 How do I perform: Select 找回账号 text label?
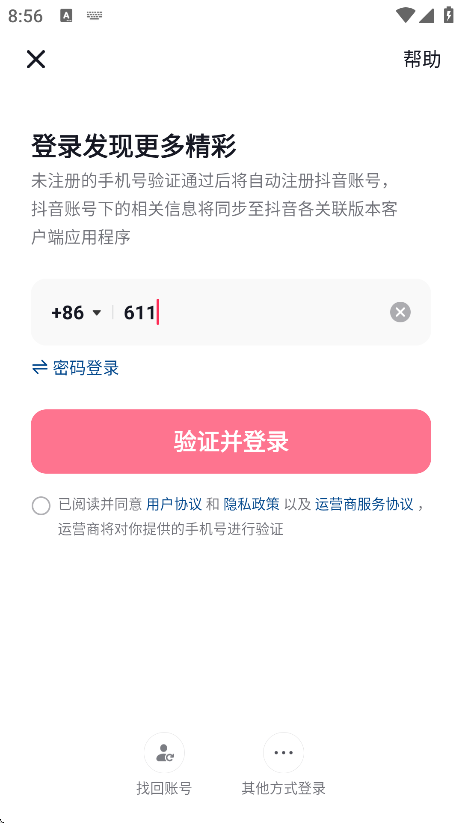click(164, 788)
